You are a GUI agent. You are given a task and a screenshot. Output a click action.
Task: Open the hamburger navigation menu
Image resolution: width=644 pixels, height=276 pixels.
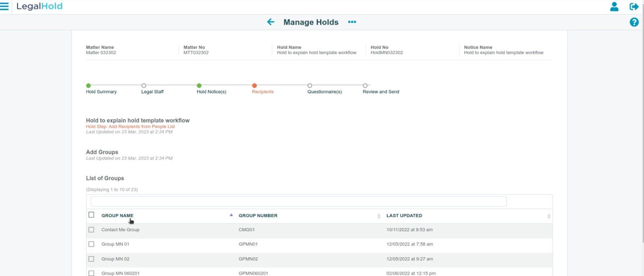click(4, 6)
